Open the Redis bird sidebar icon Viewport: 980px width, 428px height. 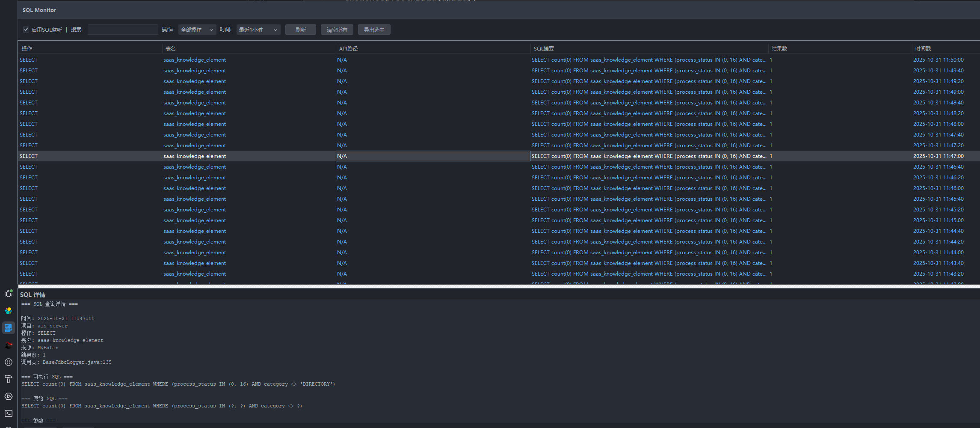[8, 345]
